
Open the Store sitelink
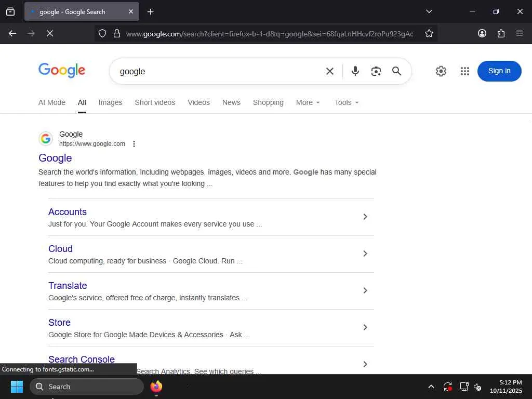point(59,322)
